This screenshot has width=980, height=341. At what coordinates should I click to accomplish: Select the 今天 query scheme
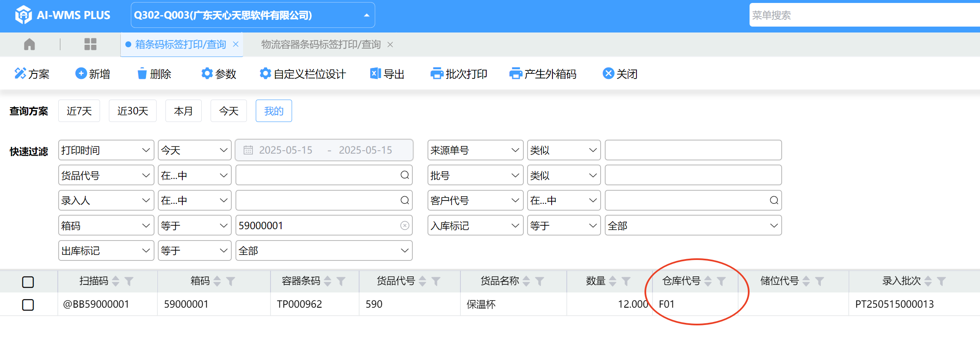point(229,111)
